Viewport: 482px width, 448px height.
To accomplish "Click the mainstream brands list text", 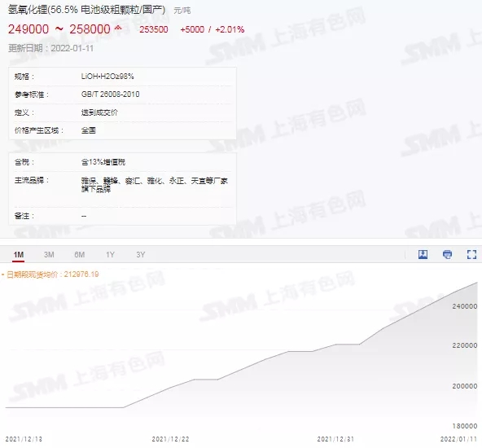I will point(155,184).
